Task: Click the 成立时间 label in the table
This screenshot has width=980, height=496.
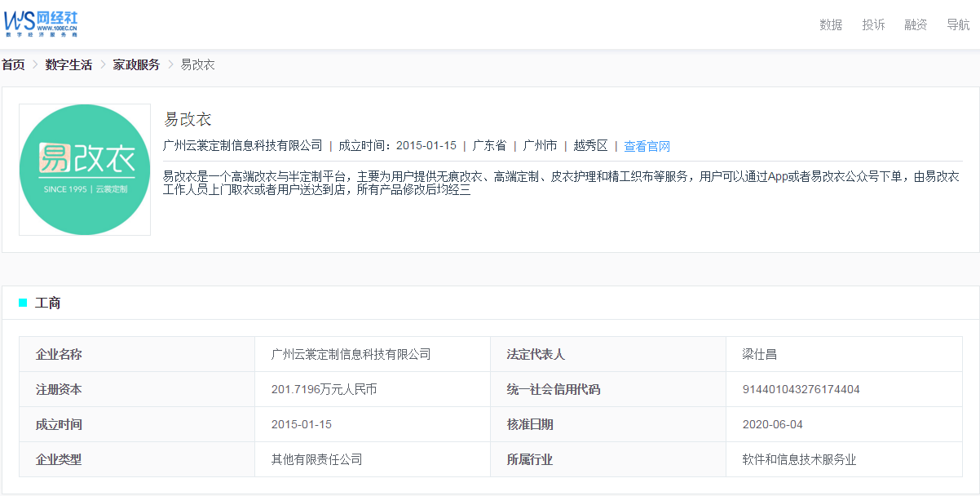Action: coord(59,424)
